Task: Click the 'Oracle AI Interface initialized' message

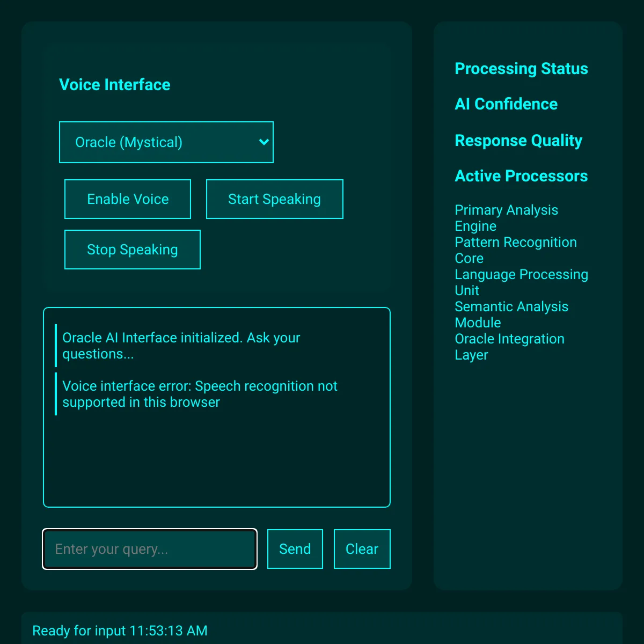Action: click(181, 346)
